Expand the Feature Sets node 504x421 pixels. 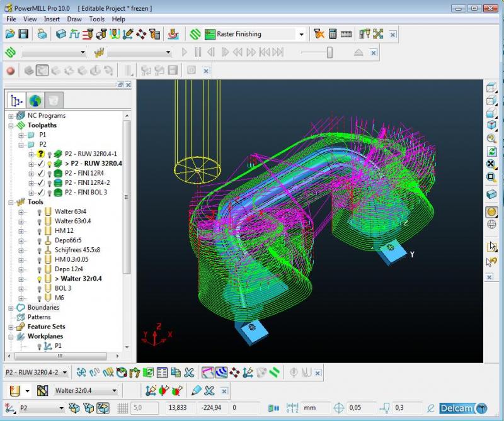tap(11, 327)
